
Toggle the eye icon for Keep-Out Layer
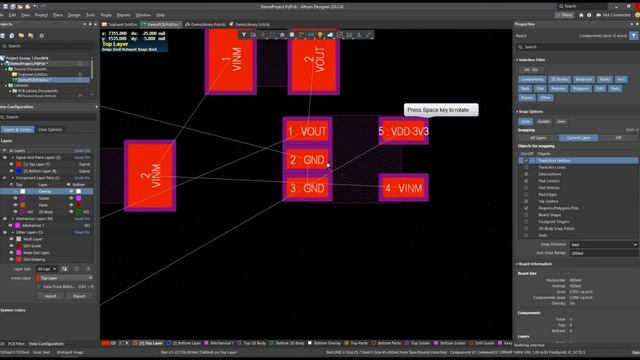point(11,253)
